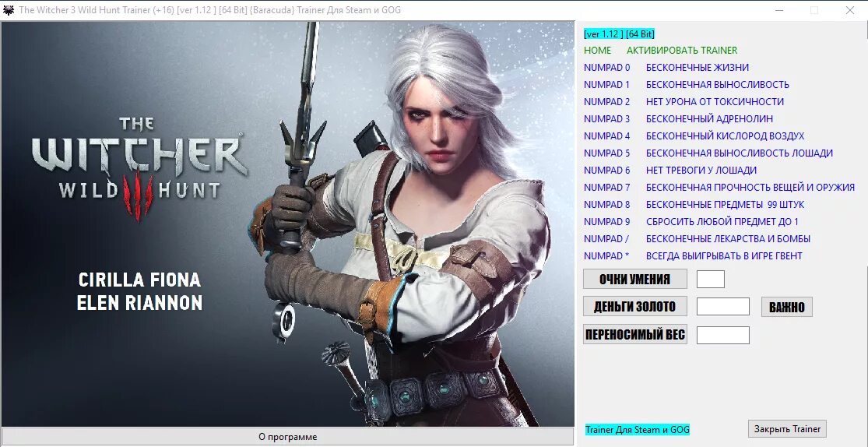The image size is (868, 447).
Task: Click НЕТ ТРЕВОГИ У ЛОШАДИ text
Action: (x=701, y=171)
